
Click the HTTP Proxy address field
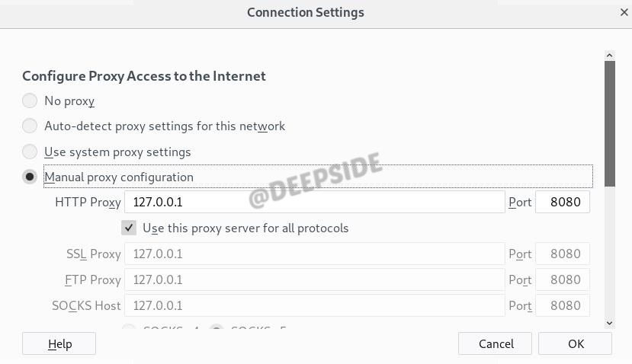tap(314, 202)
